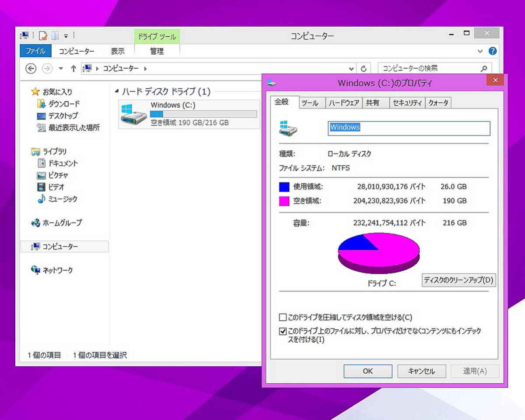Click the New Folder icon in quick access toolbar
525x420 pixels.
tap(55, 35)
